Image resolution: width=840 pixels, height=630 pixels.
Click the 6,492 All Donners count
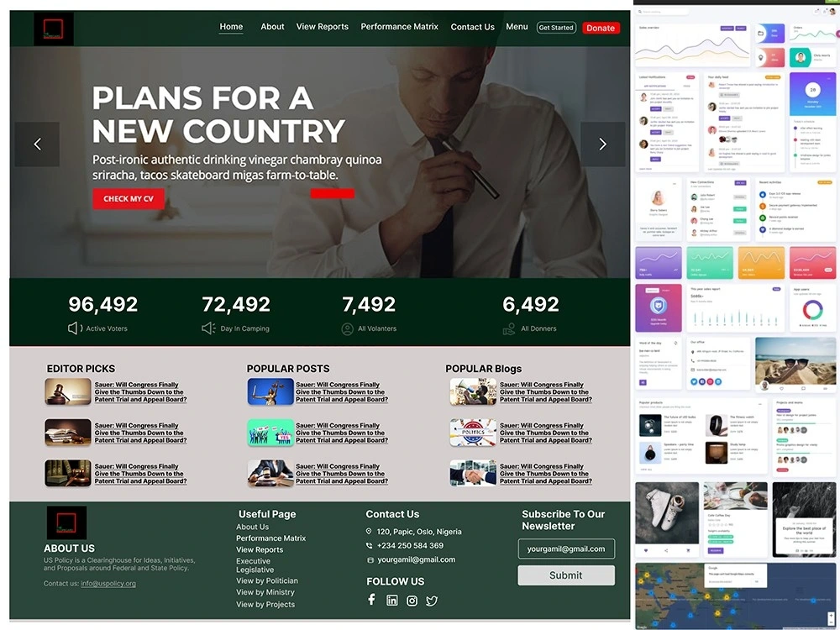530,304
